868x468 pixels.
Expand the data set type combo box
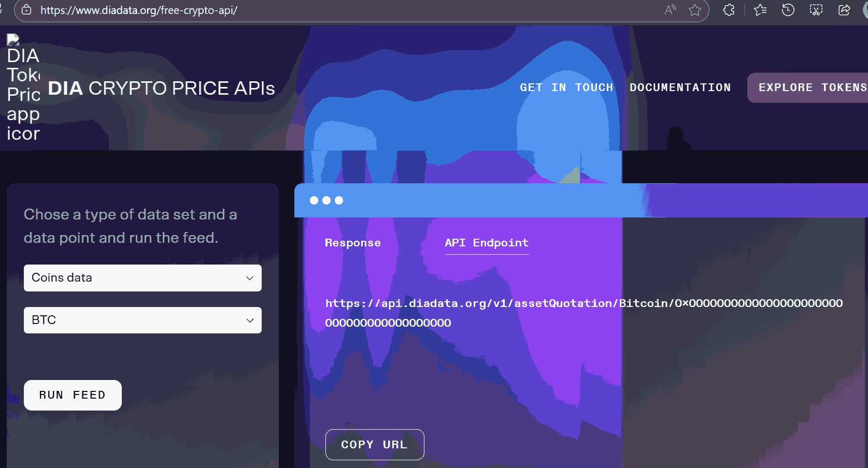(143, 278)
